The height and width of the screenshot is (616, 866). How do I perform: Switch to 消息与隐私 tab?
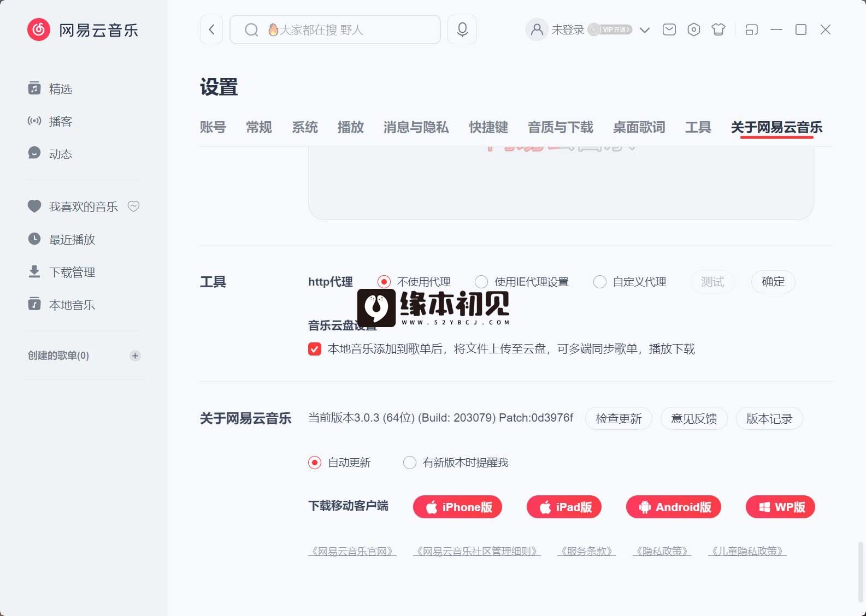[x=416, y=127]
